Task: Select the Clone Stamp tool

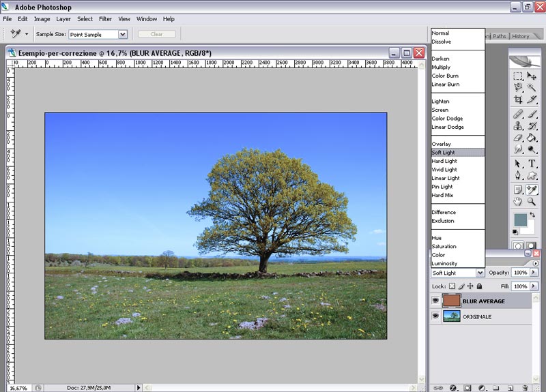Action: 518,125
